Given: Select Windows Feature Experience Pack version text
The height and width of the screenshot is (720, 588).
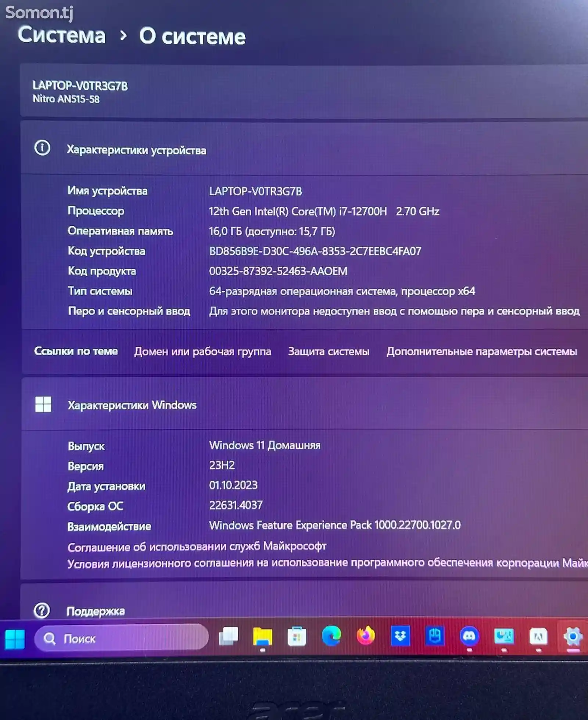Looking at the screenshot, I should tap(335, 525).
